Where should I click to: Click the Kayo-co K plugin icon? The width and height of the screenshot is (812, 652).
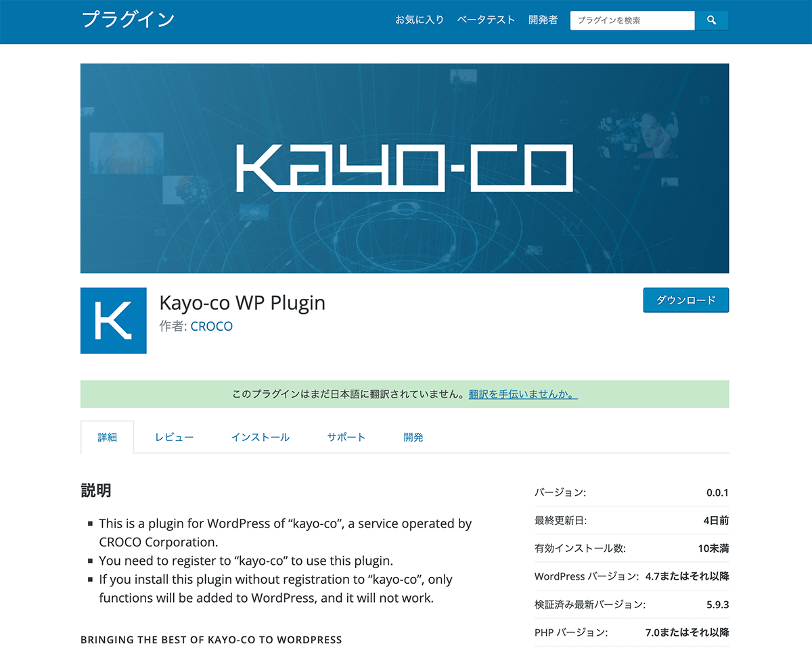pos(114,321)
